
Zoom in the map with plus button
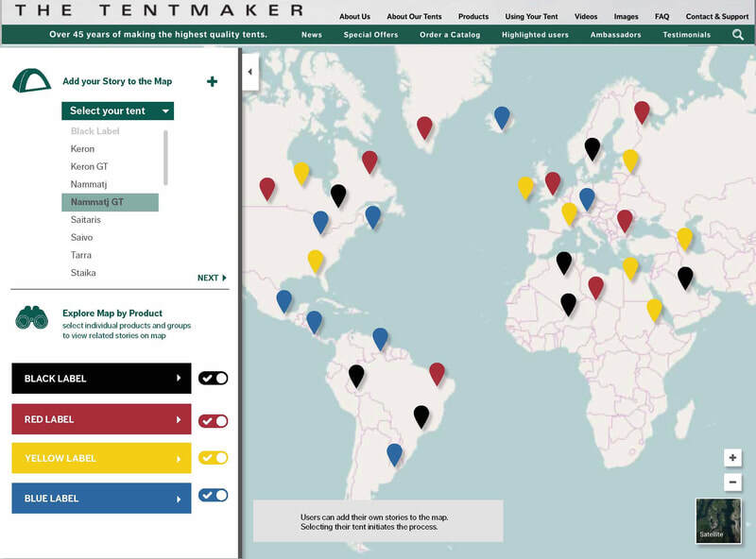732,457
